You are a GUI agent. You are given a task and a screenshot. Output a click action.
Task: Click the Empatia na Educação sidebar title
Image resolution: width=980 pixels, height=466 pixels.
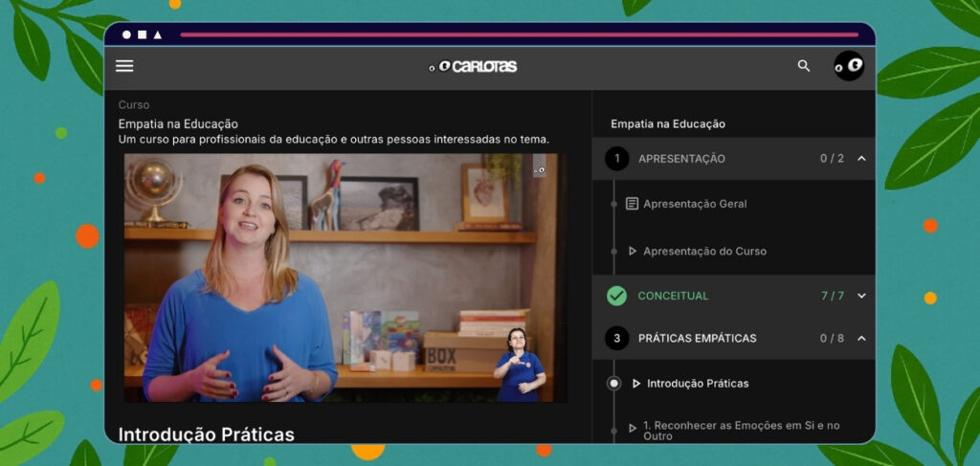[x=668, y=124]
